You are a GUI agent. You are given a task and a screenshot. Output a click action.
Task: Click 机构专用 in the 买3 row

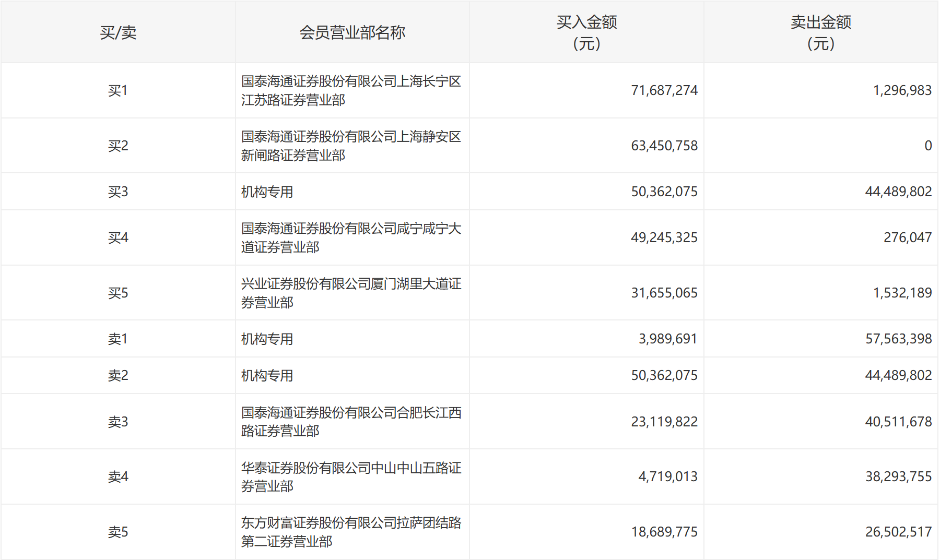[x=267, y=192]
